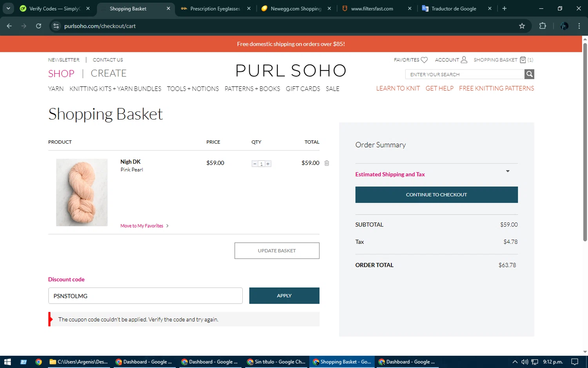Open NEWSLETTER link

64,60
